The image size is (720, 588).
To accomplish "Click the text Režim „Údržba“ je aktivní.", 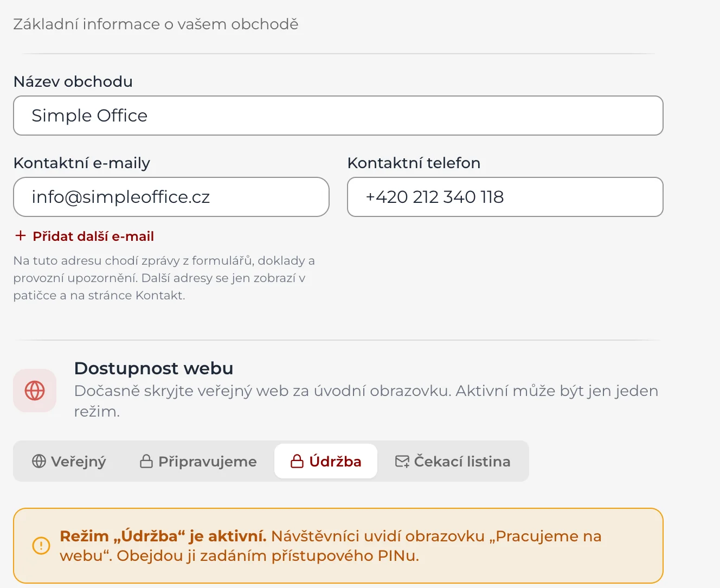I will point(163,536).
